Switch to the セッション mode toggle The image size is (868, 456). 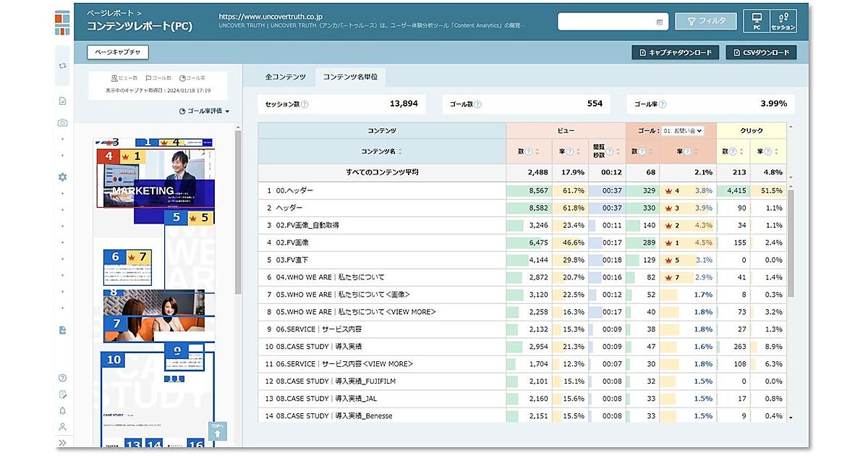[x=783, y=21]
